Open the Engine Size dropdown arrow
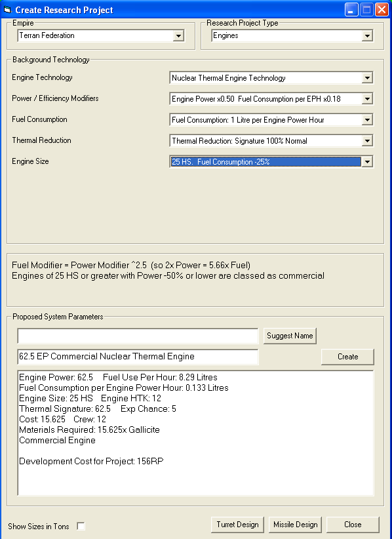392x539 pixels. (367, 162)
